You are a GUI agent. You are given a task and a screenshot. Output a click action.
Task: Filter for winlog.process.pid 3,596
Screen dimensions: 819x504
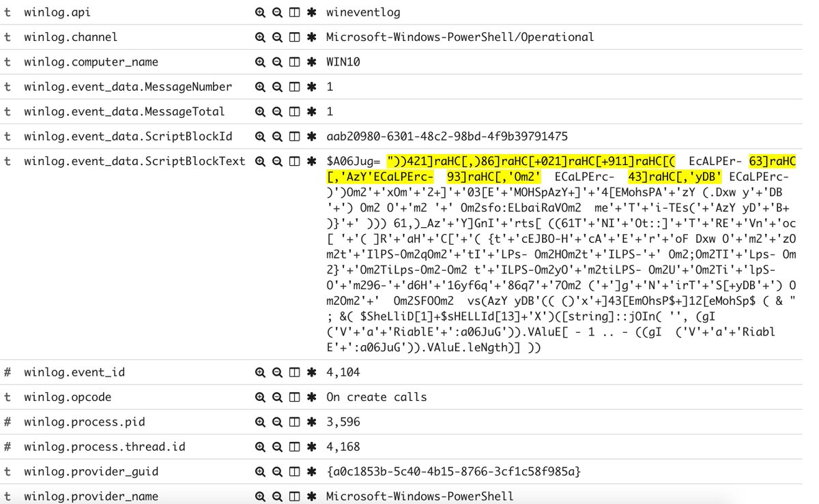tap(260, 422)
